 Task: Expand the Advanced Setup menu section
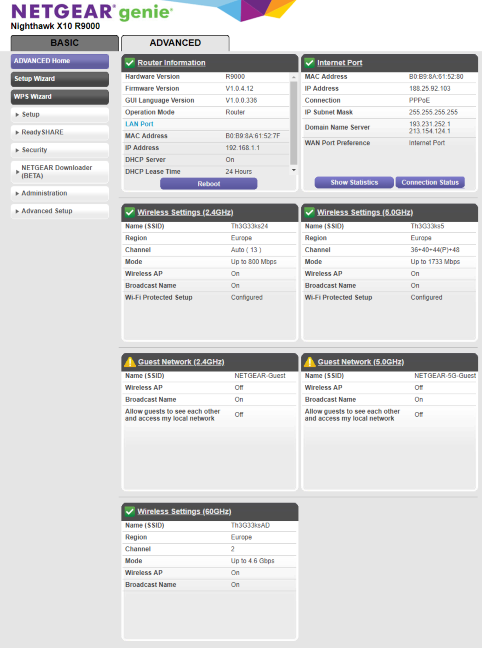pyautogui.click(x=60, y=211)
